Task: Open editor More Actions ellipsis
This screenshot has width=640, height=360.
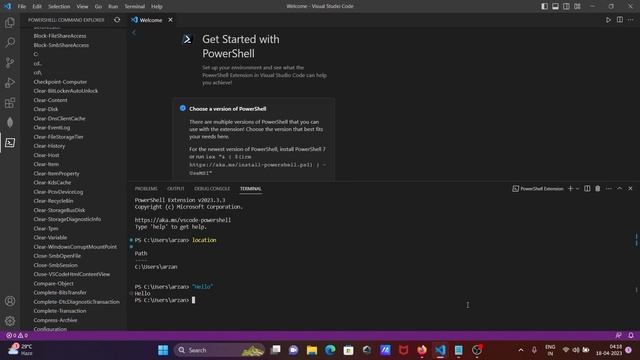Action: pyautogui.click(x=631, y=20)
